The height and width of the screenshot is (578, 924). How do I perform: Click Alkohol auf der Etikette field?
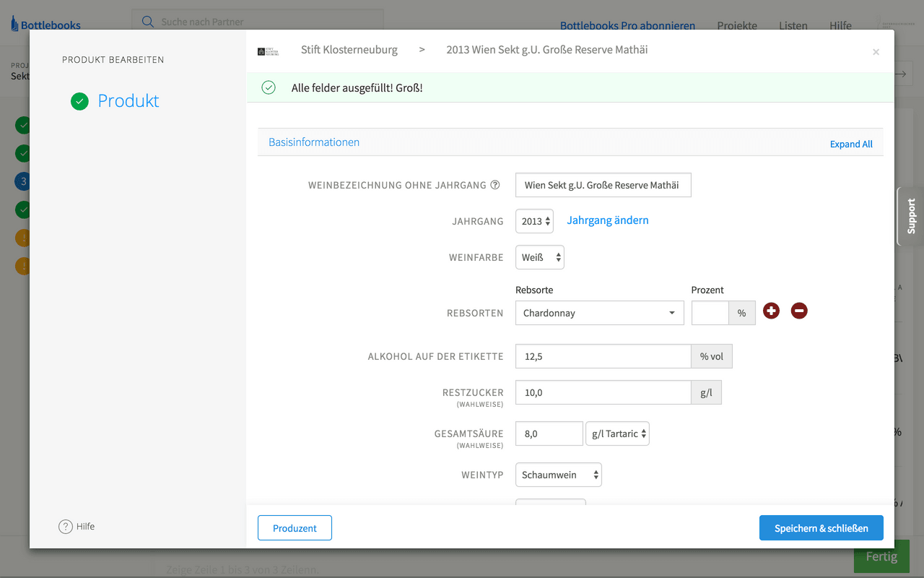603,356
